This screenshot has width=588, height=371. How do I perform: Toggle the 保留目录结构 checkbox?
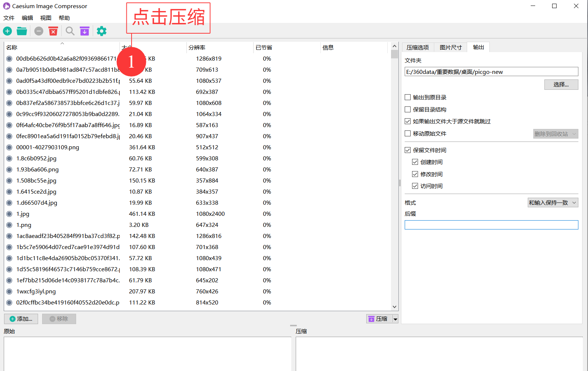[408, 110]
